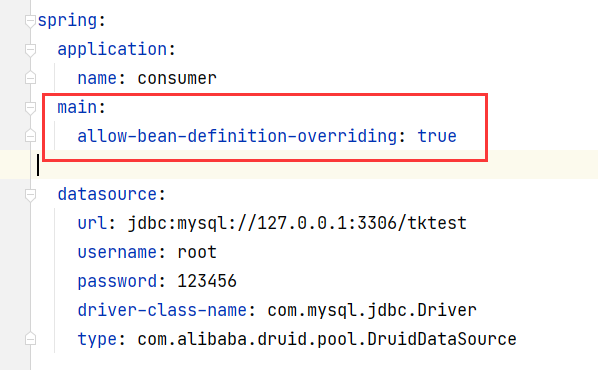Click fold end marker beside allow-bean-definition-overriding

30,136
